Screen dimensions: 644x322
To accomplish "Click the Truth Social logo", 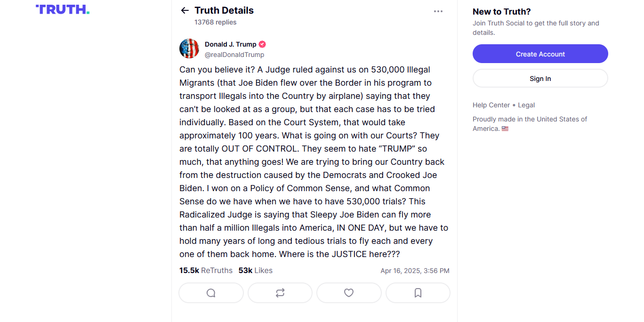I will (x=62, y=9).
